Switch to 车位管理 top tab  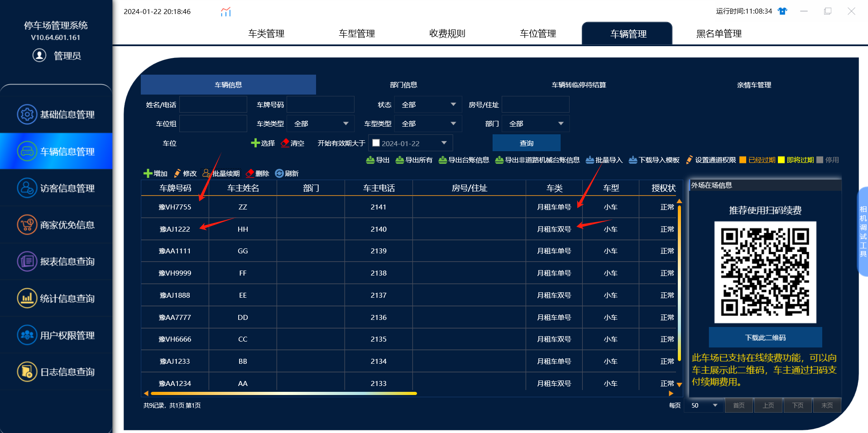[x=538, y=33]
